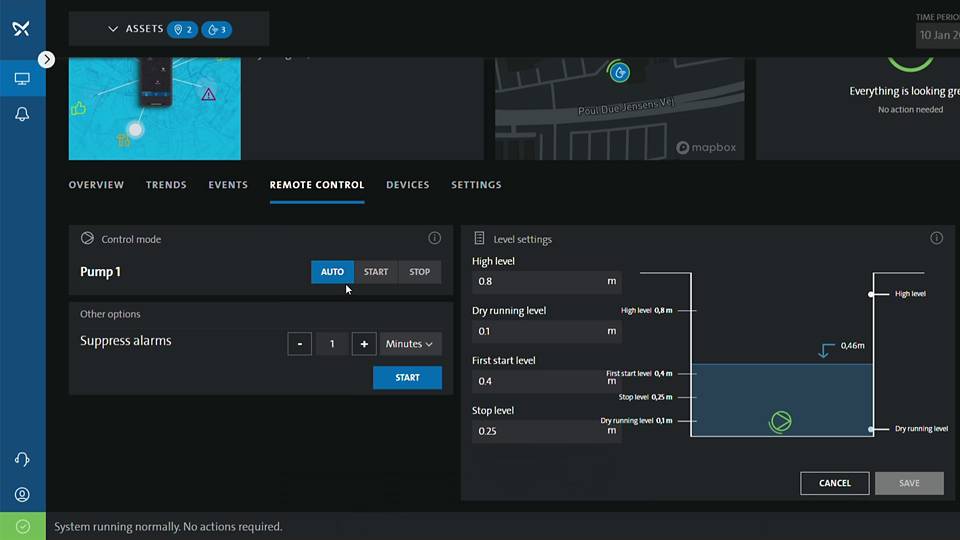Click the pump icon in tank diagram
The width and height of the screenshot is (960, 540).
point(780,421)
